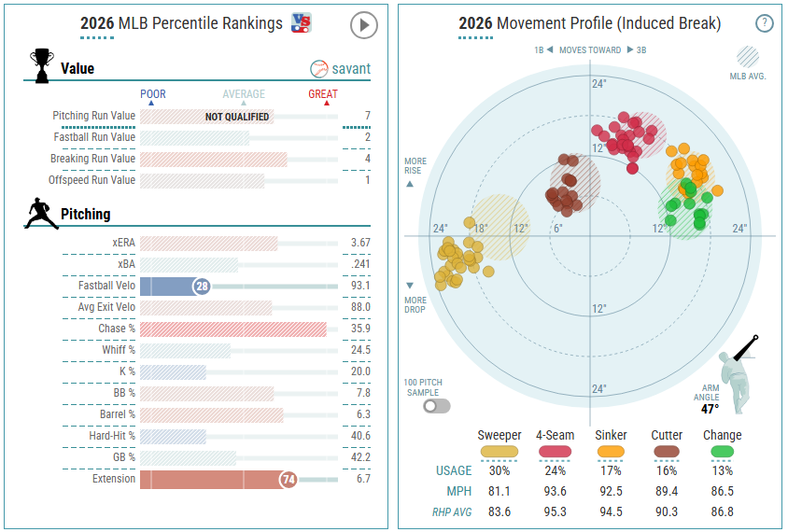Click the Fastball Velo 28 percentile marker

(202, 287)
